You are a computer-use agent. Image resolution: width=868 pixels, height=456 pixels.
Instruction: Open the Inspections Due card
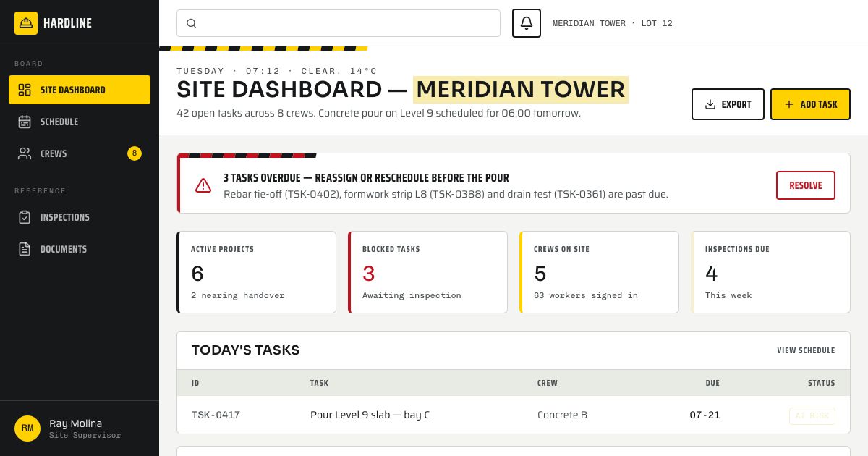tap(770, 272)
